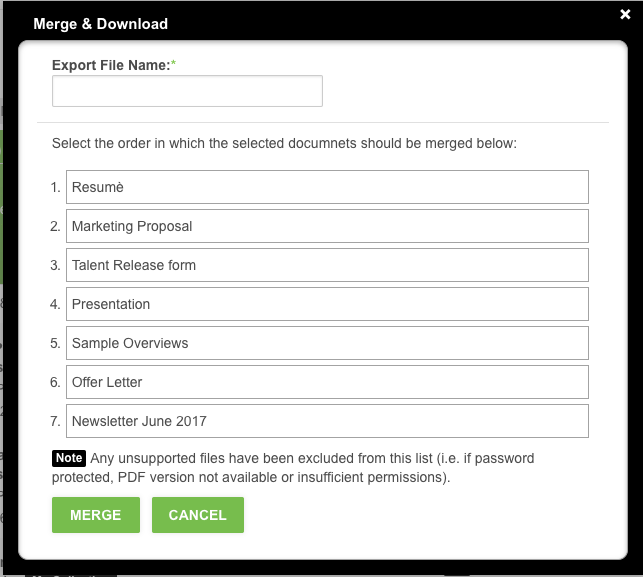
Task: Click the green CANCEL button
Action: [198, 515]
